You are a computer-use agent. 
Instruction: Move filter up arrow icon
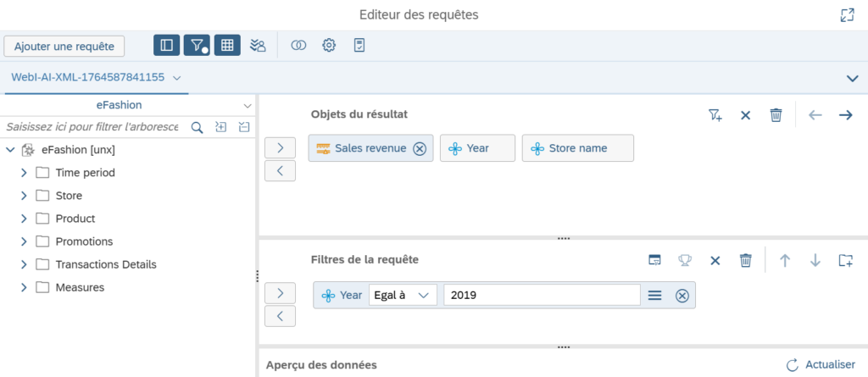point(784,260)
